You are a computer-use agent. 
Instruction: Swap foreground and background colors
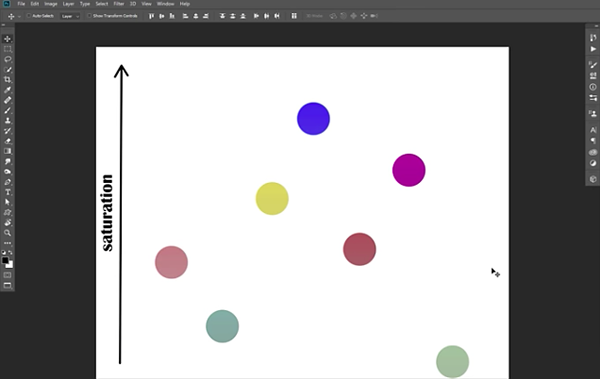click(x=10, y=252)
